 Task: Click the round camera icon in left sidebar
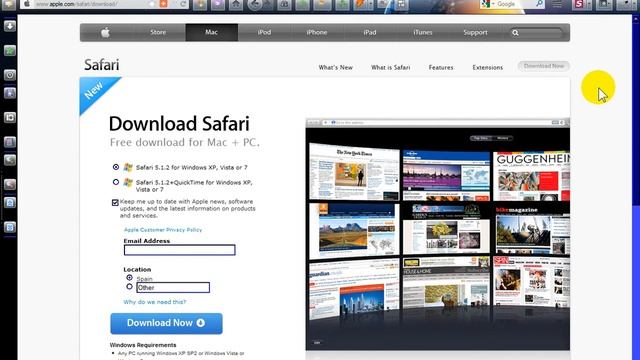pos(10,75)
